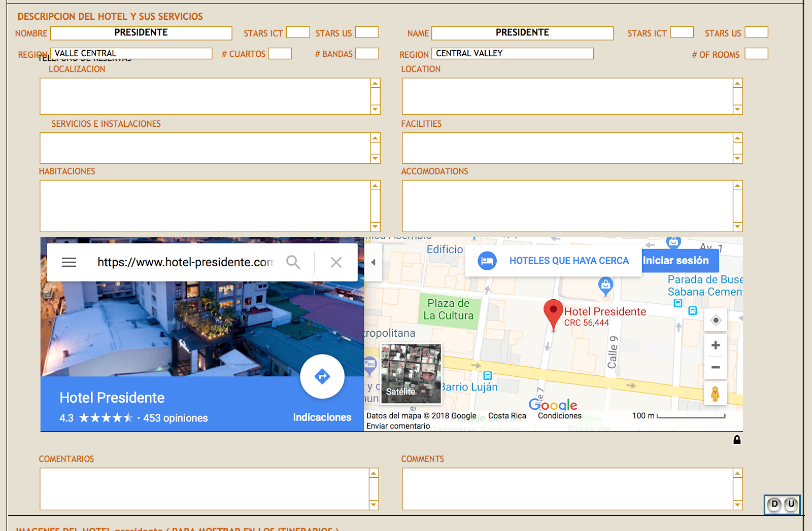Click the D circle button
This screenshot has height=531, width=812.
[x=774, y=504]
